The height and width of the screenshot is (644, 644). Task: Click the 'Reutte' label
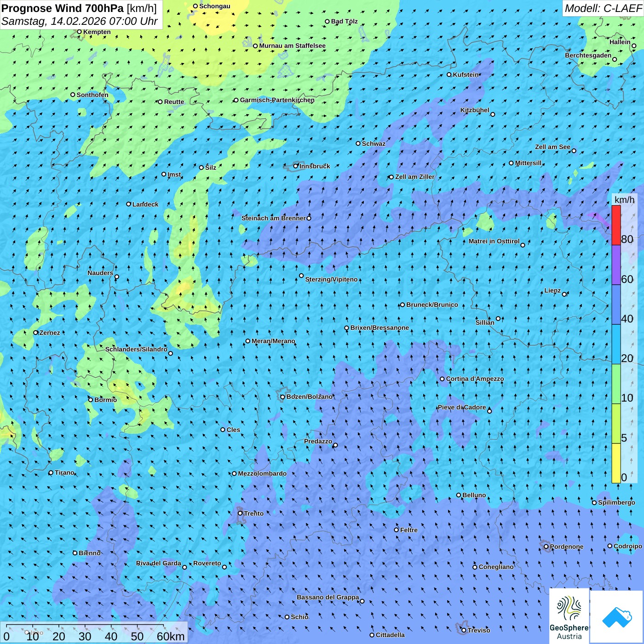pyautogui.click(x=174, y=102)
